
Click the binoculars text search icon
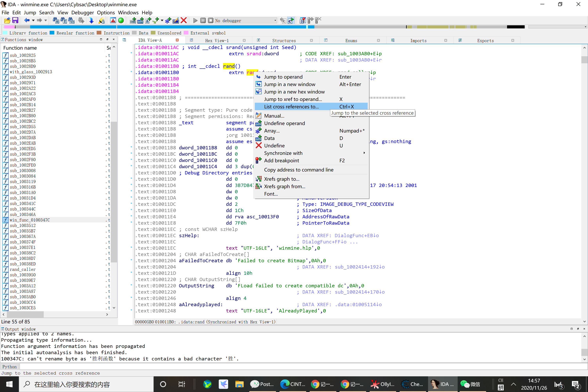[64, 21]
